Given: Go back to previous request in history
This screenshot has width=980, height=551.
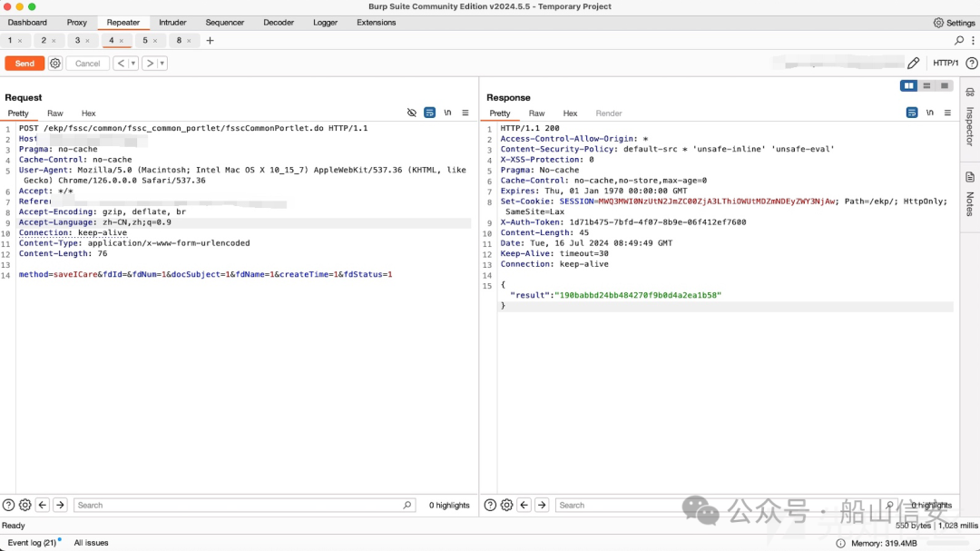Looking at the screenshot, I should click(121, 64).
